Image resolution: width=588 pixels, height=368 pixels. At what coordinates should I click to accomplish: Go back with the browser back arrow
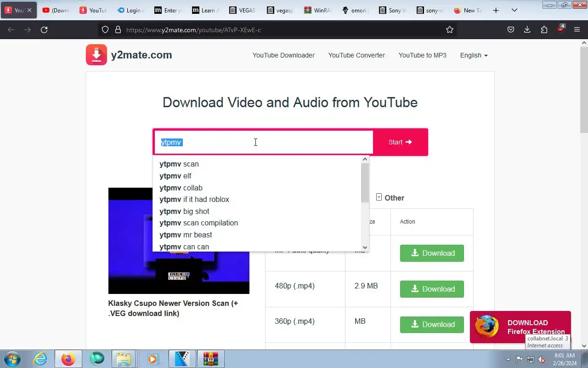coord(11,29)
